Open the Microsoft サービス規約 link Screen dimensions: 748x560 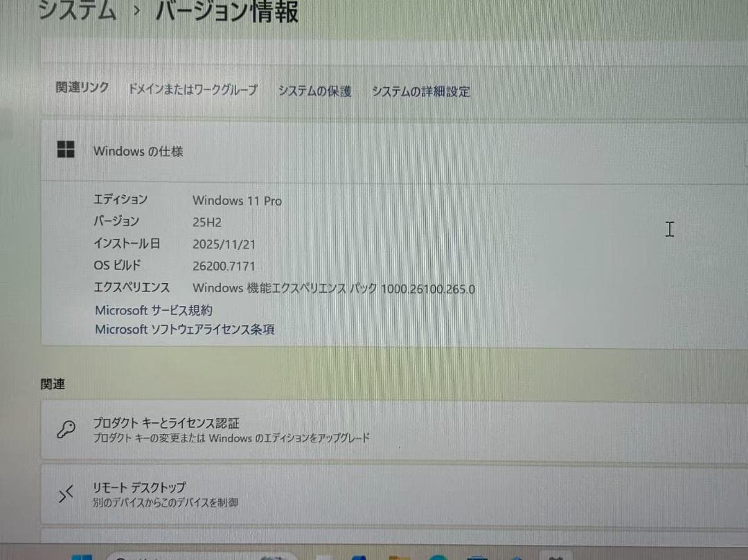coord(154,310)
